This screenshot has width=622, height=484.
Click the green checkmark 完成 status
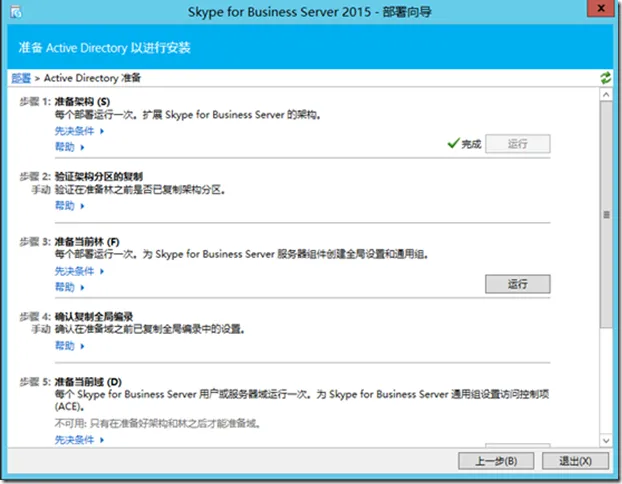click(464, 144)
